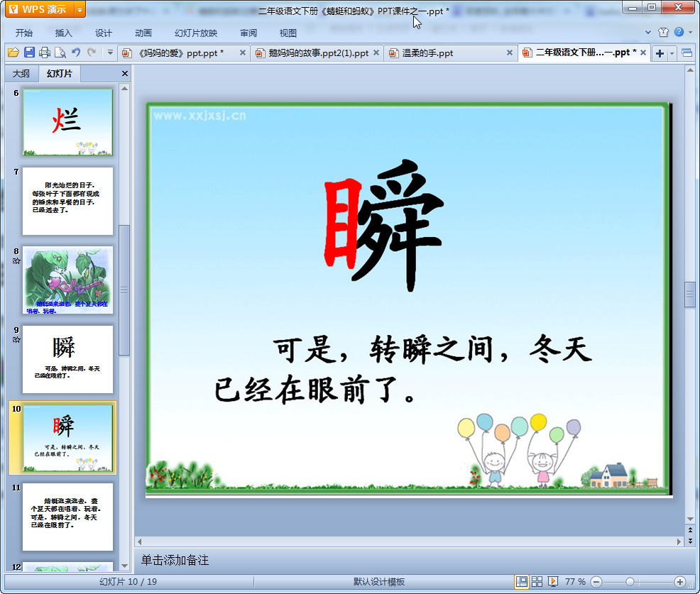Image resolution: width=700 pixels, height=594 pixels.
Task: Click 单击添加备注 notes area
Action: pyautogui.click(x=175, y=560)
